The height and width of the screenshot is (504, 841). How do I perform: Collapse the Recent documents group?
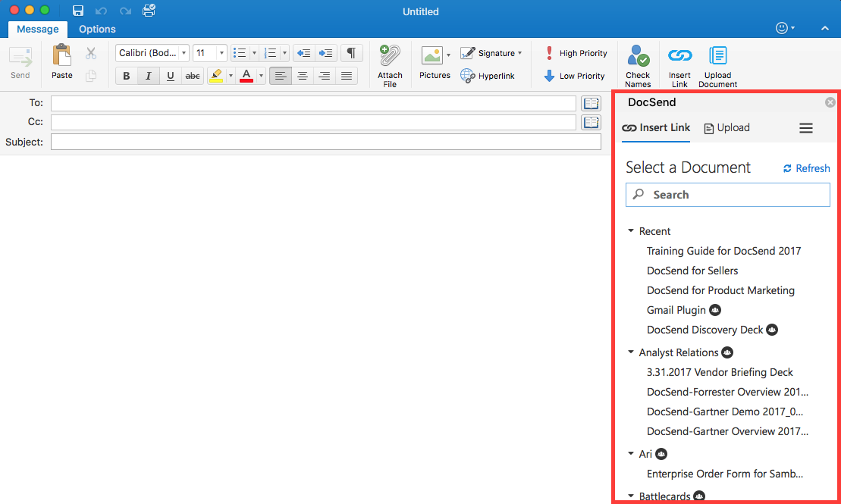point(631,231)
